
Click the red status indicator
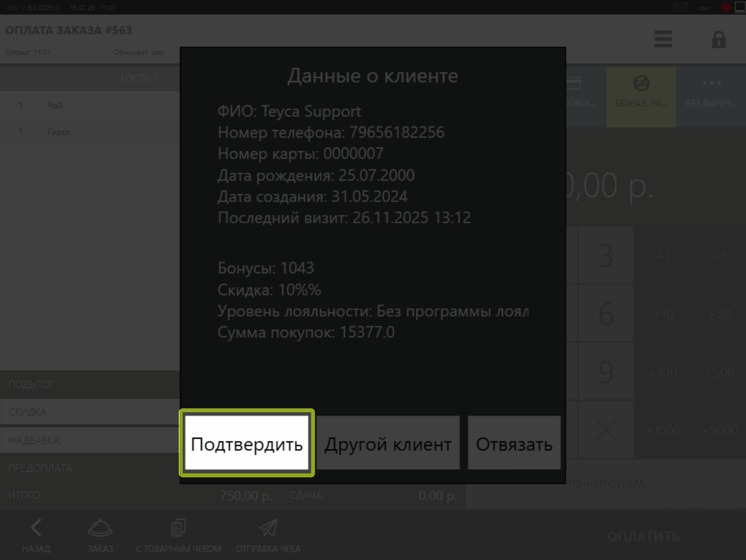coord(726,8)
